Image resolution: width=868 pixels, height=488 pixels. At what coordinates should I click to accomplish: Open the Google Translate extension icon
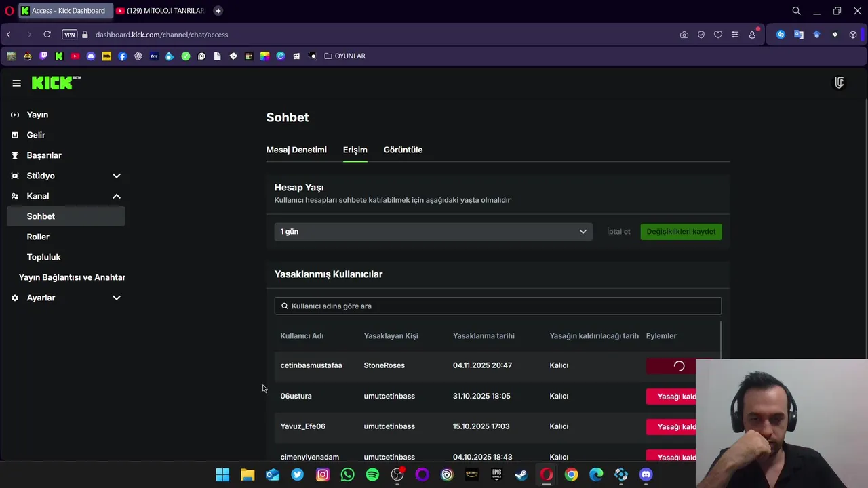point(799,35)
